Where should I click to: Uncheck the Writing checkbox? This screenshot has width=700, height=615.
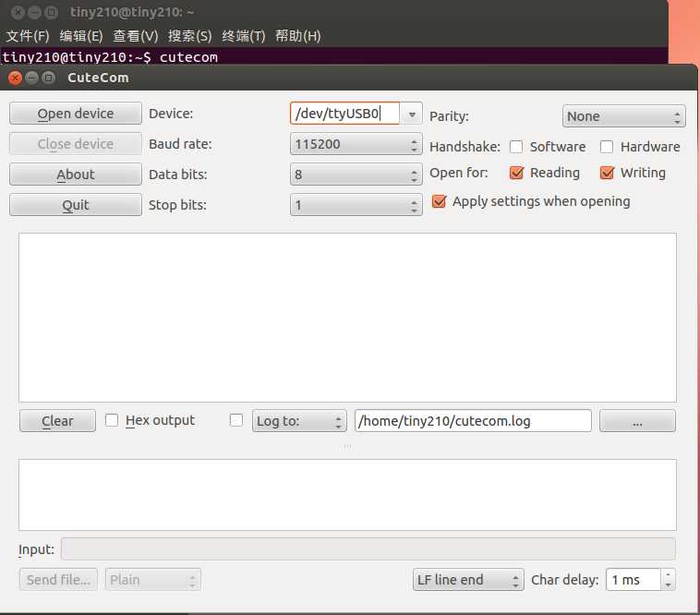[x=607, y=173]
